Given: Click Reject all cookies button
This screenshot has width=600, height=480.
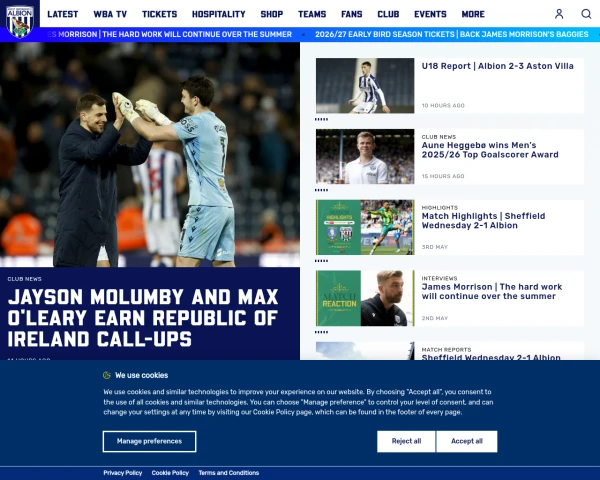Looking at the screenshot, I should pos(406,441).
